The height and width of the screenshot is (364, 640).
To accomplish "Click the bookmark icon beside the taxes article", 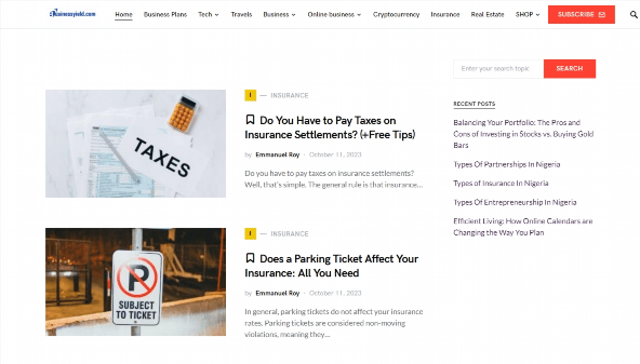I will coord(250,120).
